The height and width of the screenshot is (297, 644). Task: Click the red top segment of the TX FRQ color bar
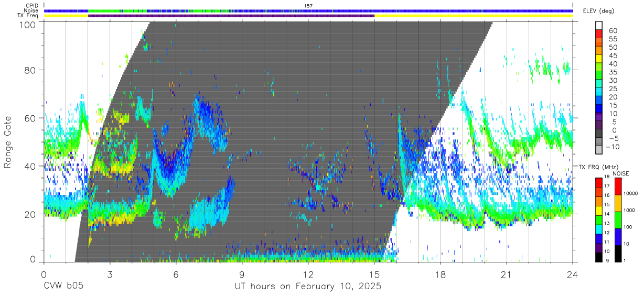click(599, 182)
